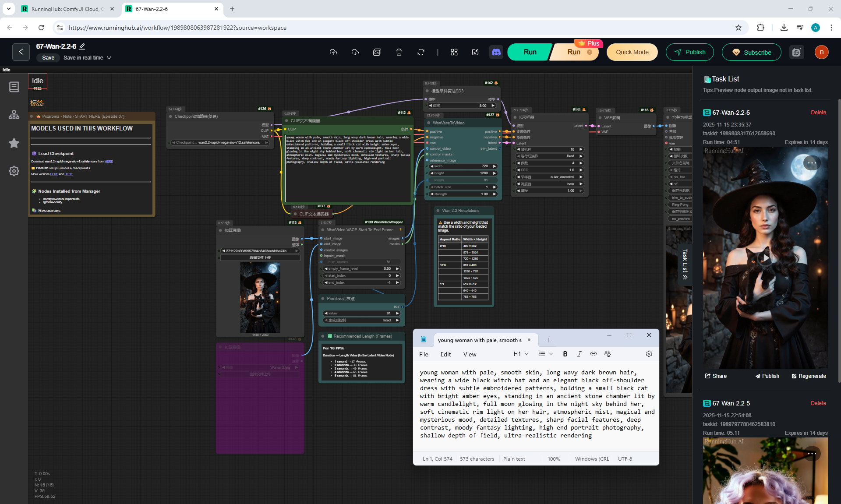
Task: Open the Edit menu in Notepad
Action: coord(445,354)
